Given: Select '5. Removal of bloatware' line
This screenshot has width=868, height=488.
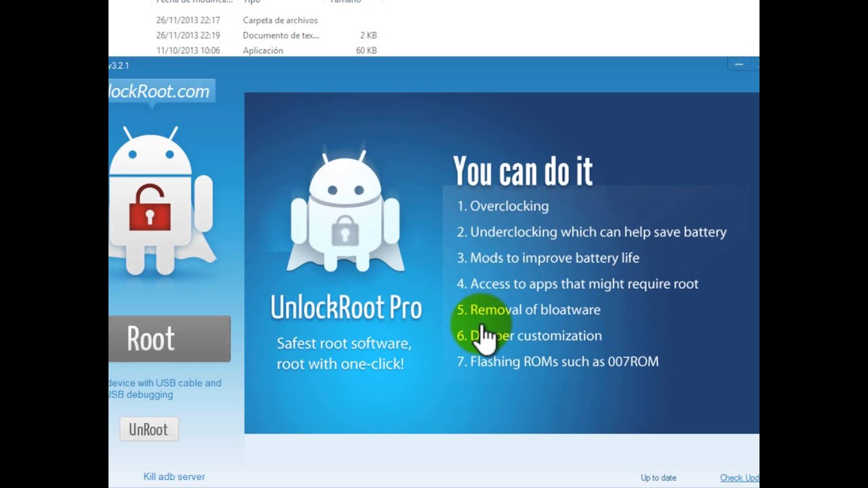Looking at the screenshot, I should (528, 310).
